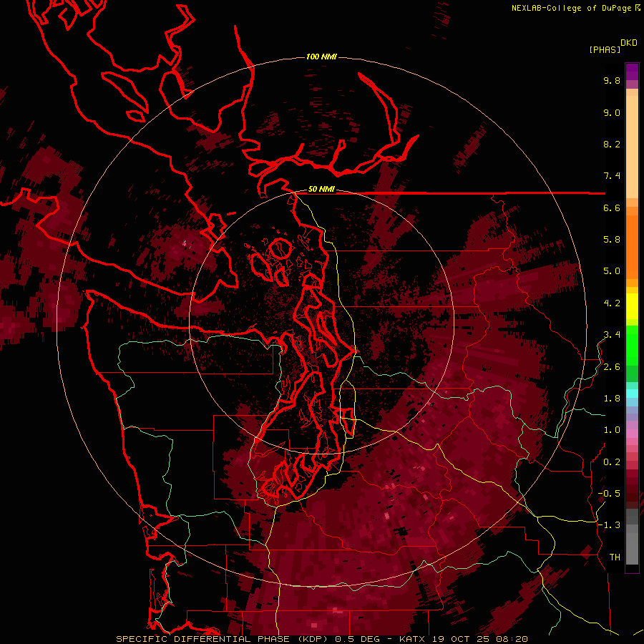Select the 4.2 scale value
This screenshot has width=644, height=644.
[612, 303]
